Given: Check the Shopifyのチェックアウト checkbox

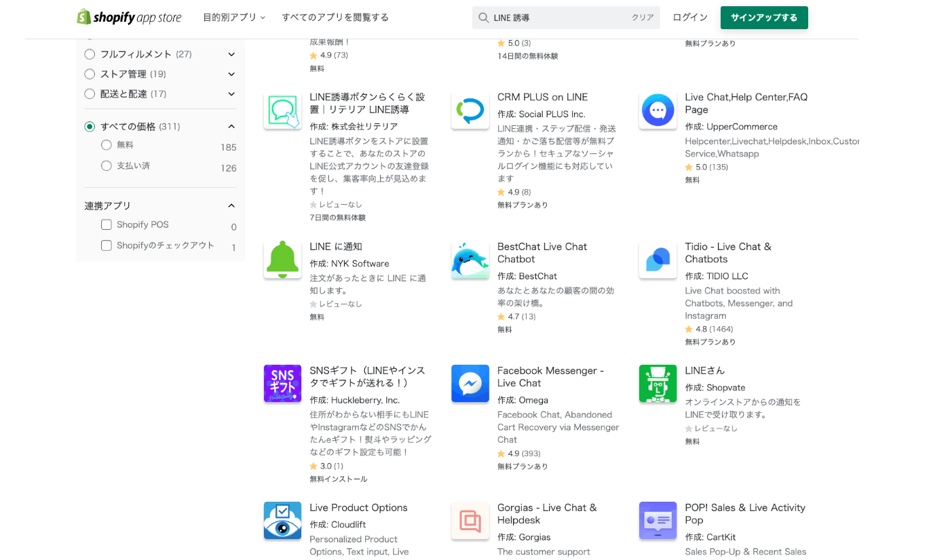Looking at the screenshot, I should click(x=106, y=245).
